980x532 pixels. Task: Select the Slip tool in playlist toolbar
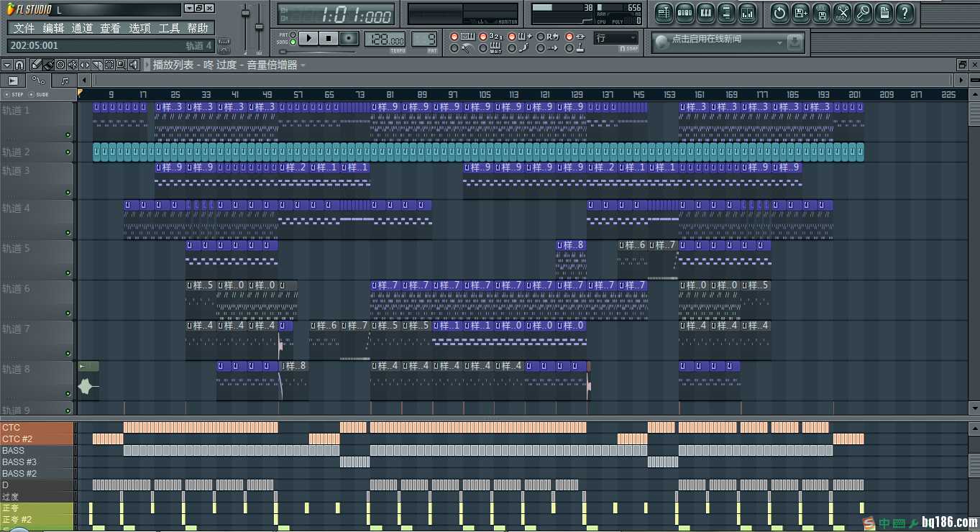(x=85, y=65)
